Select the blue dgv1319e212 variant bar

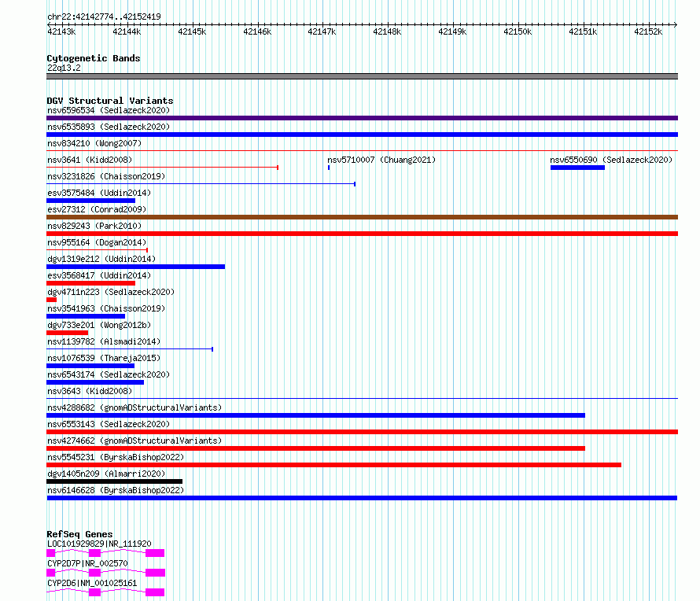click(x=136, y=267)
